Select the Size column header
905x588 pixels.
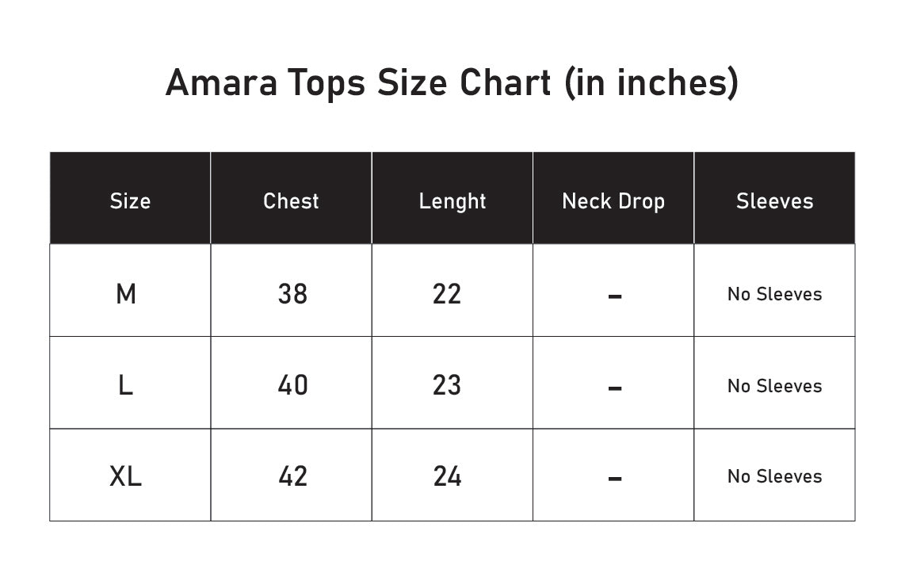coord(130,201)
